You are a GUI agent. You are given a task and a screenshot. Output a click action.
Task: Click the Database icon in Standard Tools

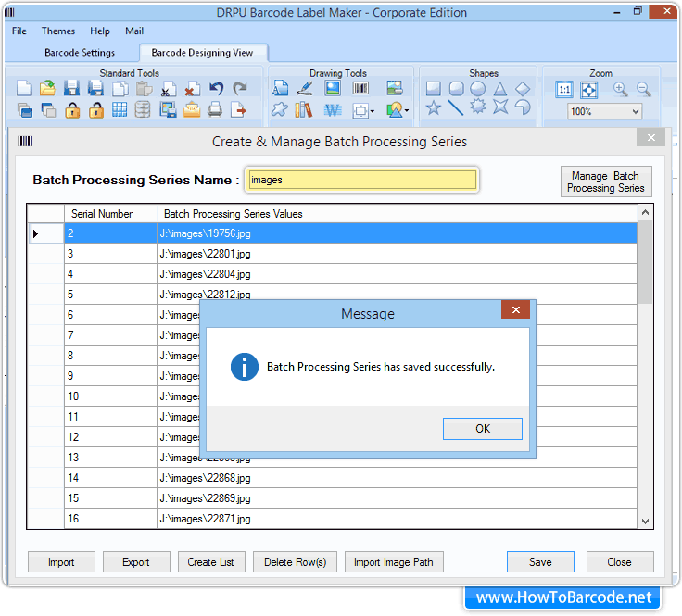[x=143, y=110]
